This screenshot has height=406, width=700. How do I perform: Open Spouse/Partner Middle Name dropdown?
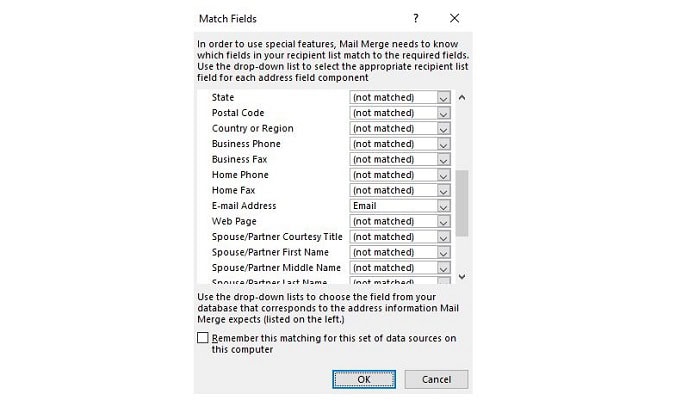[444, 268]
